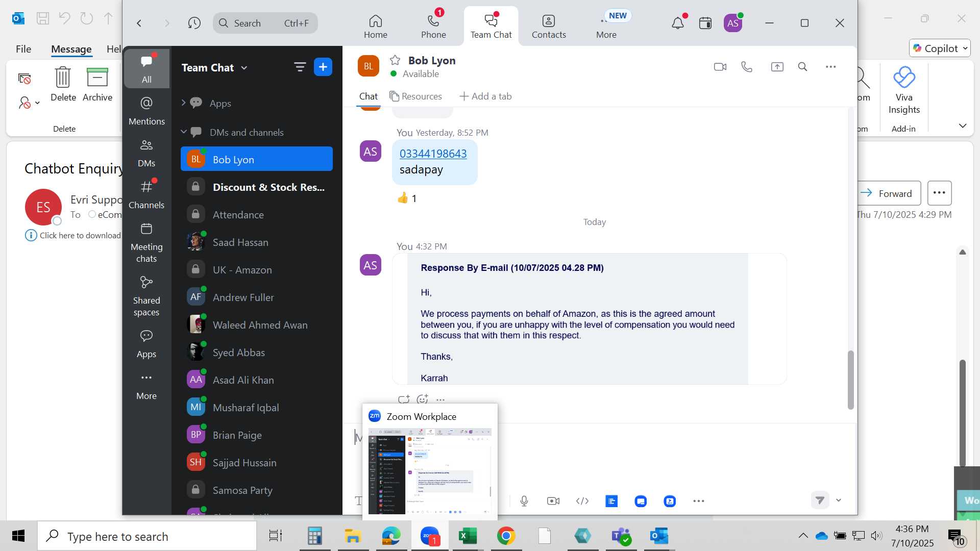The image size is (980, 551).
Task: Star Bob Lyon as favorite
Action: tap(395, 60)
